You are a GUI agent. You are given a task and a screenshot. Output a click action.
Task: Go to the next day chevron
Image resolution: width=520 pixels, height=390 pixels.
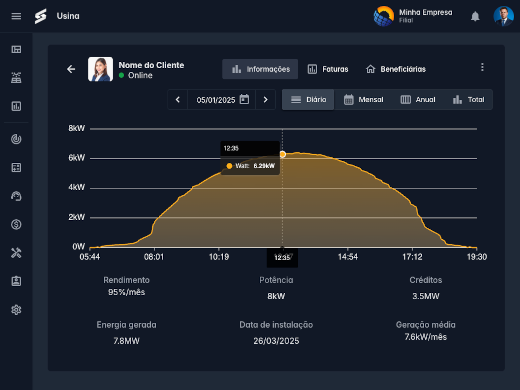[265, 99]
